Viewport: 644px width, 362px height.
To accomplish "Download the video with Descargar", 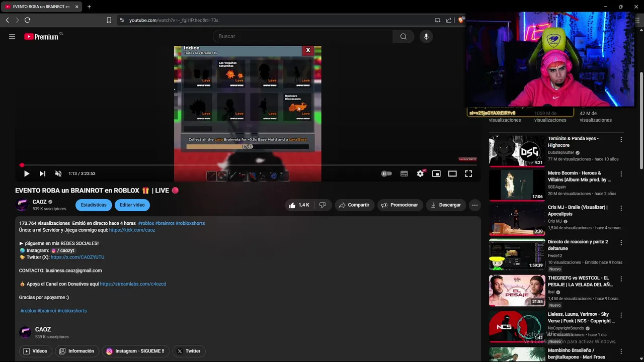I will point(446,205).
